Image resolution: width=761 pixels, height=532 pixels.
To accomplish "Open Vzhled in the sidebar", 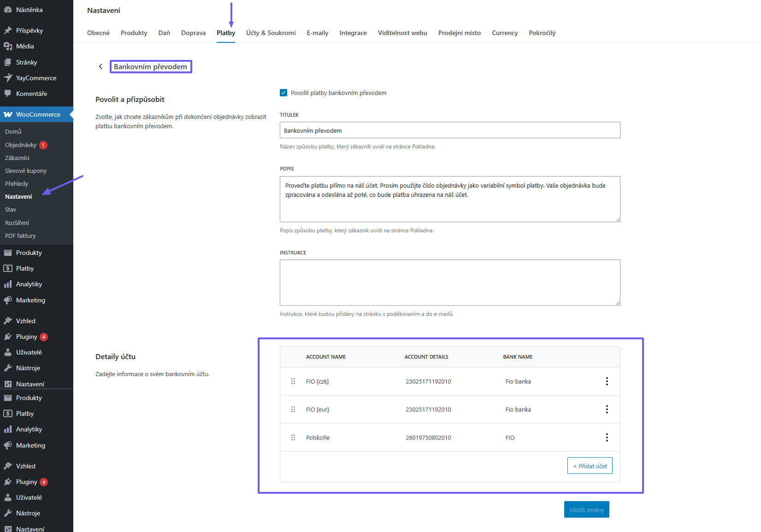I will click(x=26, y=320).
